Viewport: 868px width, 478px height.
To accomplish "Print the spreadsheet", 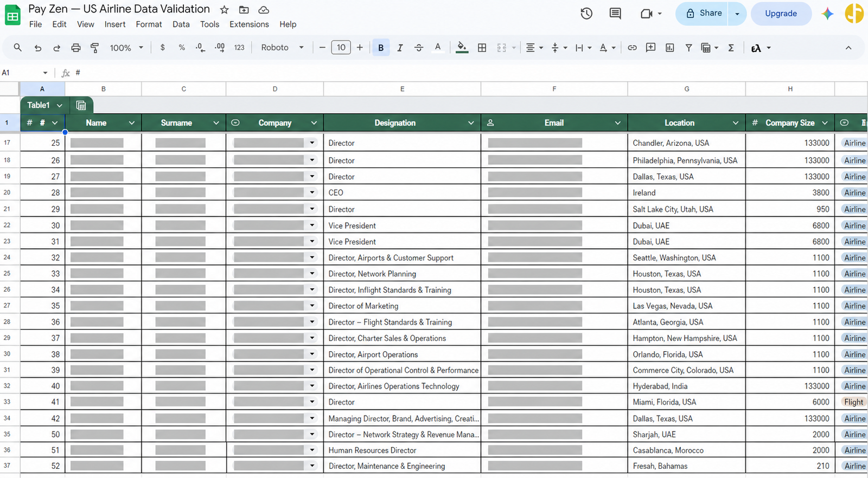I will pos(76,48).
